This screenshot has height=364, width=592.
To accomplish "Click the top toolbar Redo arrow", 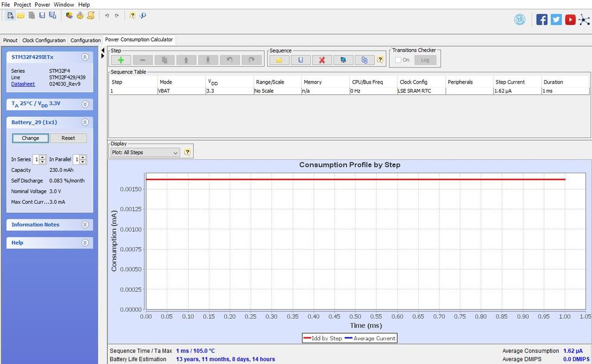I will tap(117, 15).
